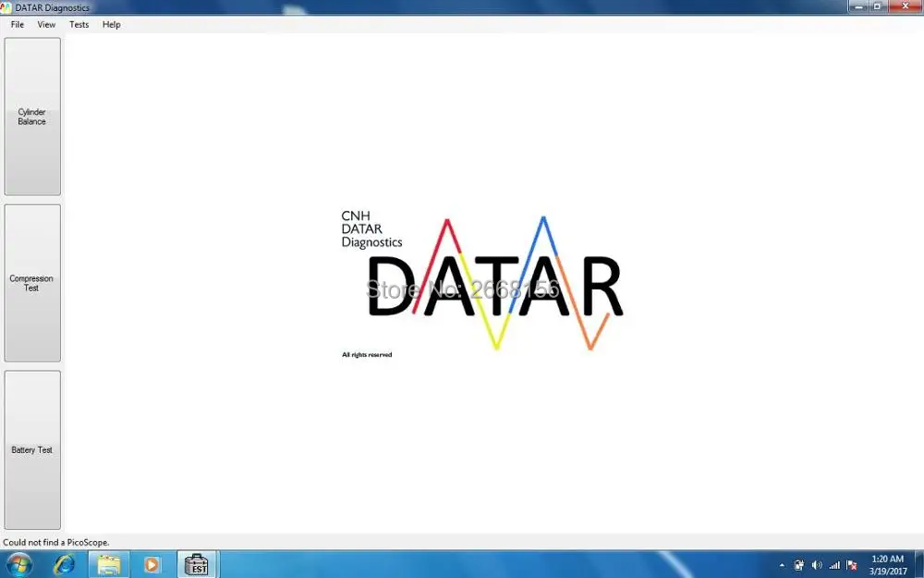Open the Action Center flag icon
924x578 pixels.
[852, 565]
